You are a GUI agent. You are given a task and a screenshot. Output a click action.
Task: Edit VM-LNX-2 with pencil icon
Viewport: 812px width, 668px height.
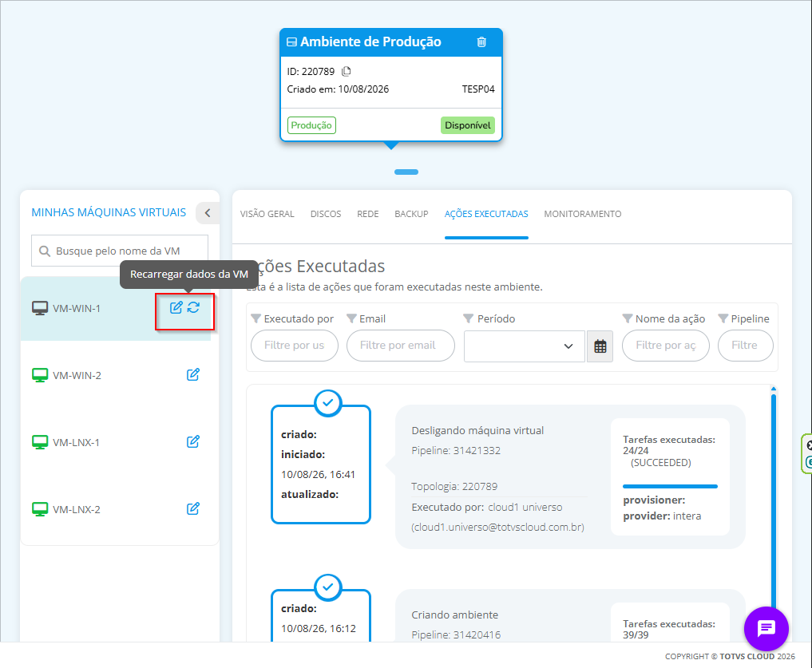point(193,509)
